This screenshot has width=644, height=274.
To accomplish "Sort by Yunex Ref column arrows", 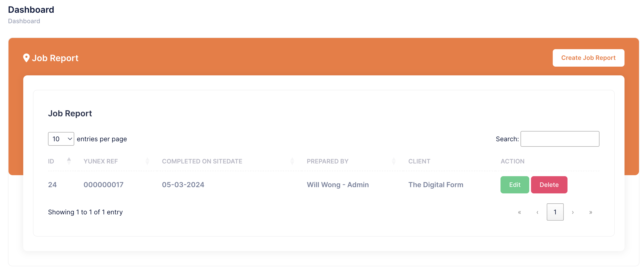I will 147,161.
